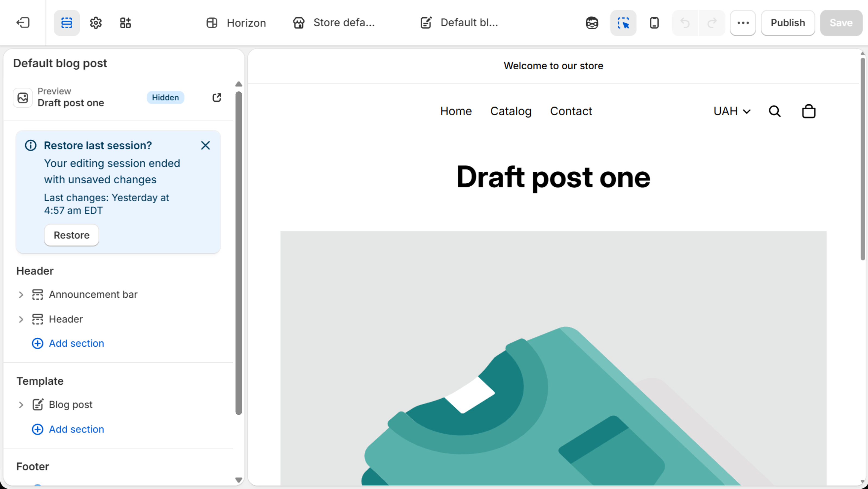This screenshot has width=868, height=489.
Task: Click the sidebar scrollbar up arrow
Action: click(x=238, y=84)
